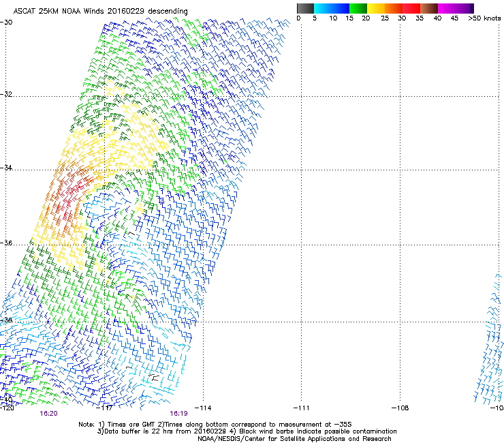
Task: Select the legend tick label "20"
Action: 366,18
